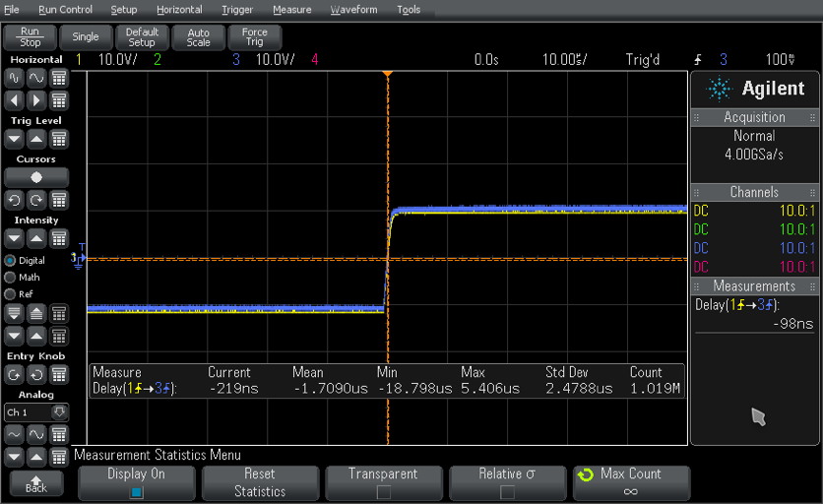Viewport: 823px width, 504px height.
Task: Click the Single acquisition button
Action: (86, 37)
